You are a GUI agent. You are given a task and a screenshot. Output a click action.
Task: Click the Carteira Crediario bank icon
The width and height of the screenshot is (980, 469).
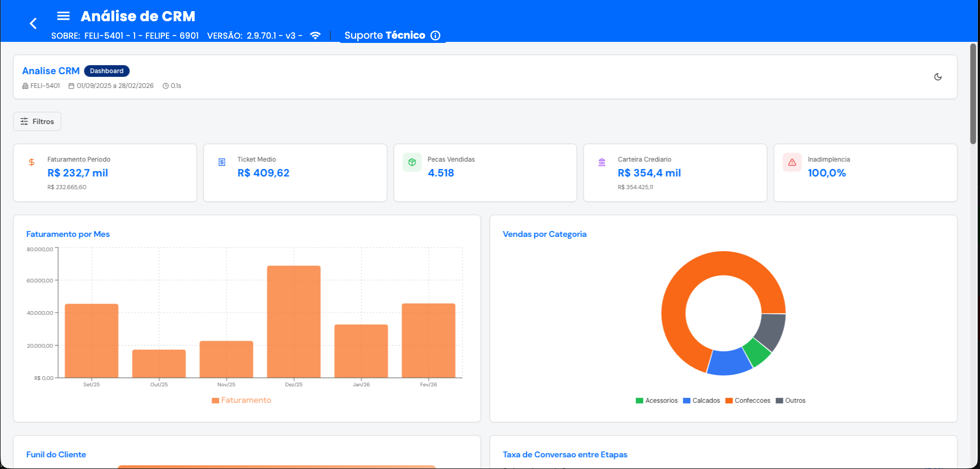(602, 162)
